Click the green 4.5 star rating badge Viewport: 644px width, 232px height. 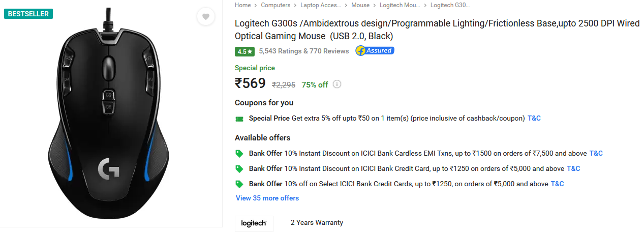click(245, 51)
